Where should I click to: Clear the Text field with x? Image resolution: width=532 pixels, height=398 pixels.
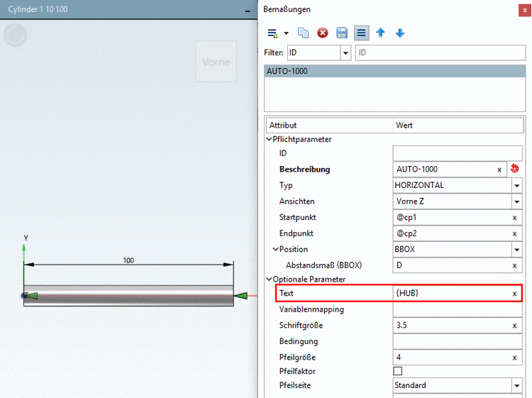tap(514, 294)
